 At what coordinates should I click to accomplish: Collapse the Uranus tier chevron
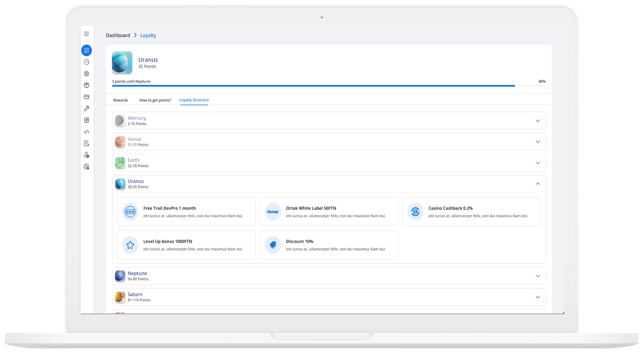coord(538,184)
